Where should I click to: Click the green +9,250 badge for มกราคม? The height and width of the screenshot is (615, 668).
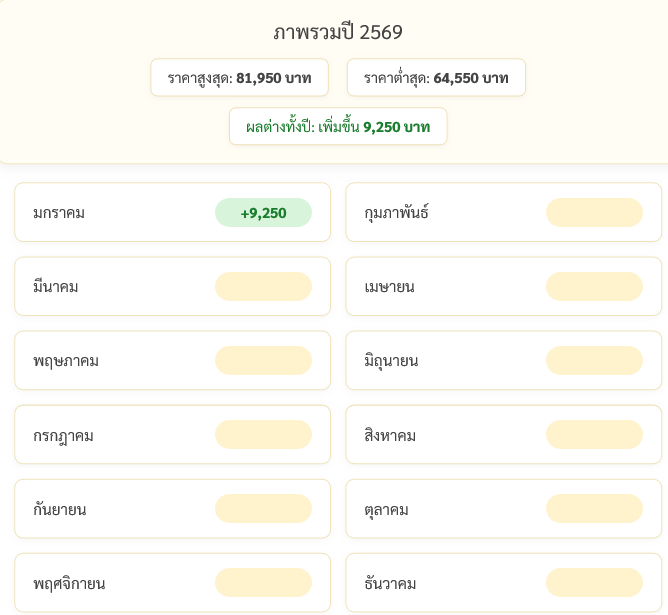(x=263, y=213)
